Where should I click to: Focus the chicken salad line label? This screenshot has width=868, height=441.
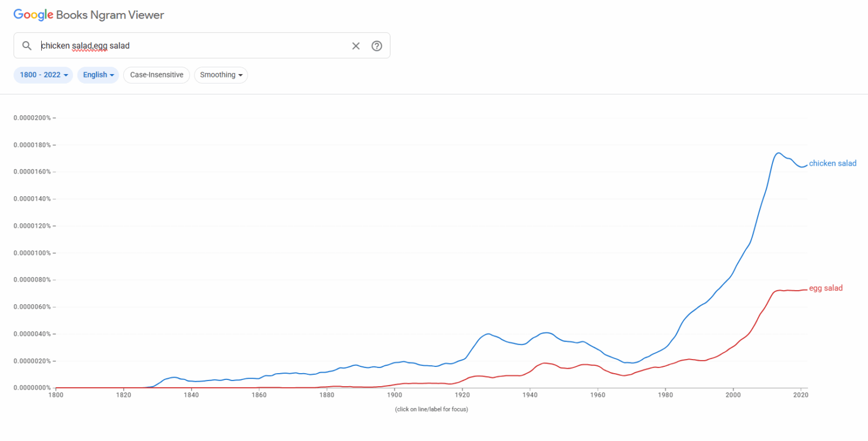[x=832, y=163]
